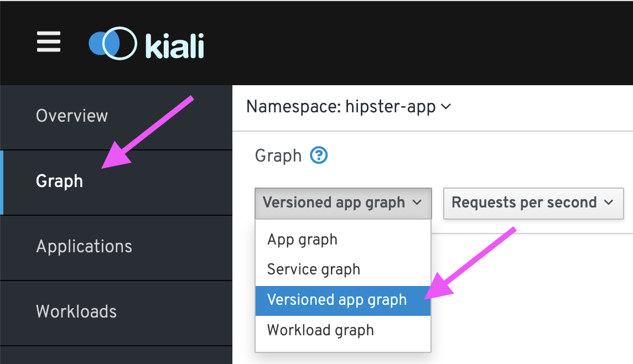Click the Graph page heading text

click(278, 156)
